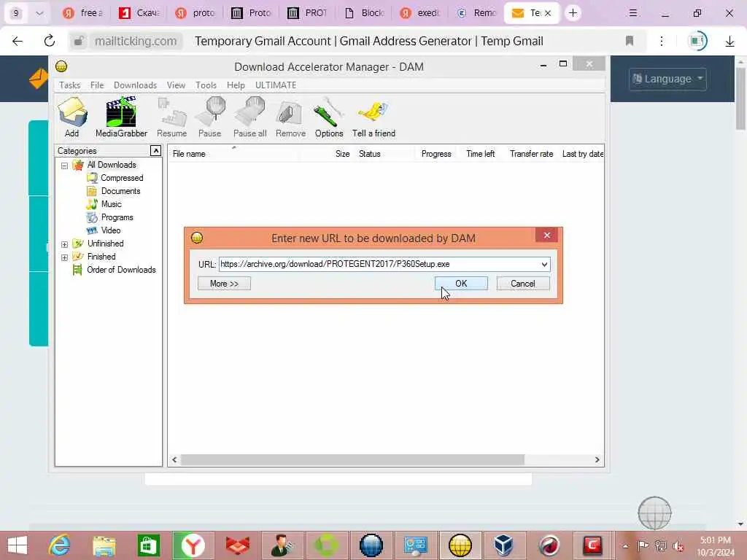The image size is (747, 560).
Task: Click into the URL text field
Action: pyautogui.click(x=379, y=264)
